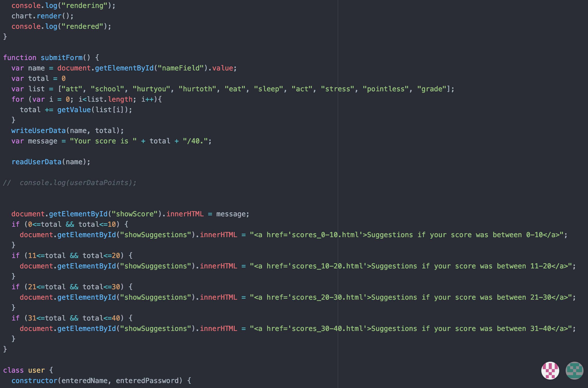This screenshot has height=388, width=588.
Task: Click the constructor keyword
Action: tap(34, 381)
